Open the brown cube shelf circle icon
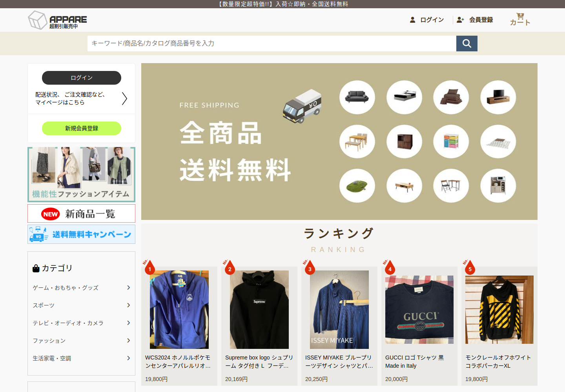 [404, 142]
